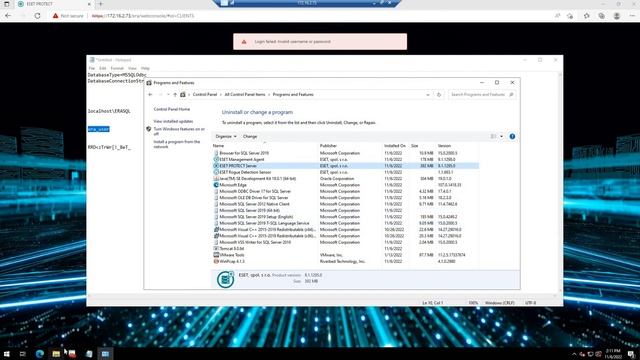Open the Edge settings ellipsis menu
640x360 pixels.
tap(632, 16)
